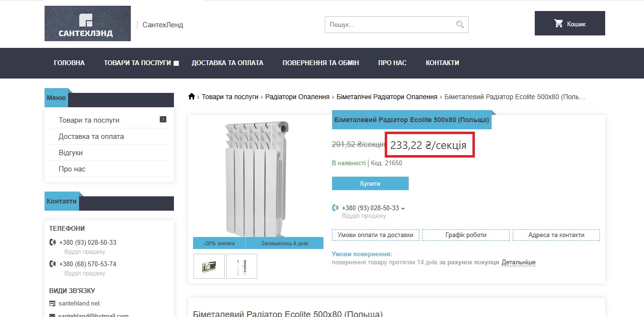
Task: Open the КОНТАКТИ menu item
Action: 442,63
